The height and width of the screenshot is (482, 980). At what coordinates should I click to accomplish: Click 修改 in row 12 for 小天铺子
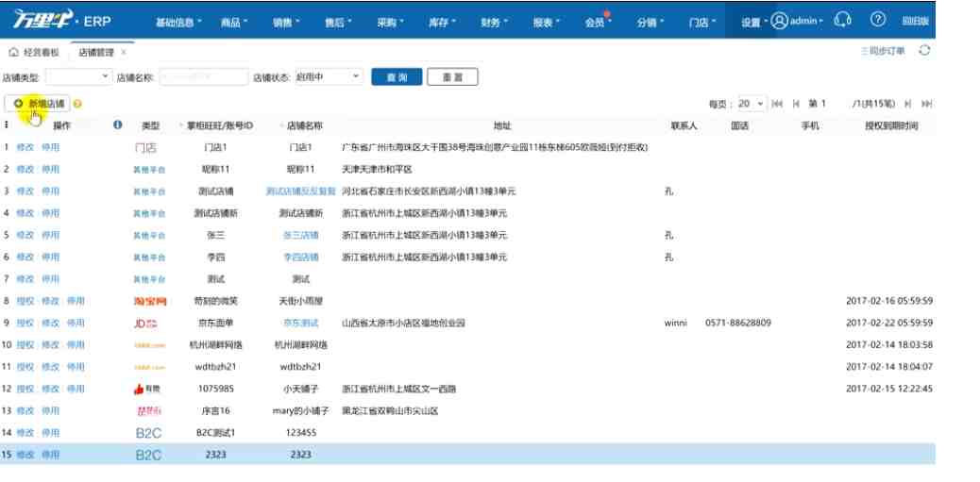click(x=50, y=389)
